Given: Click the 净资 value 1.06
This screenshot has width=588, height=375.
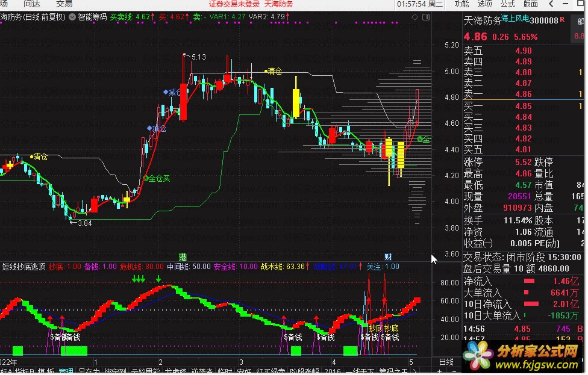Looking at the screenshot, I should (524, 232).
